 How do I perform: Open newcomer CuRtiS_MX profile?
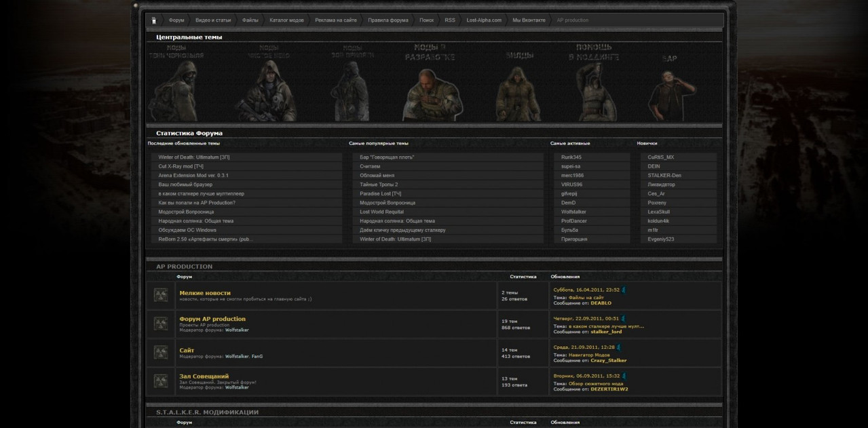click(661, 157)
